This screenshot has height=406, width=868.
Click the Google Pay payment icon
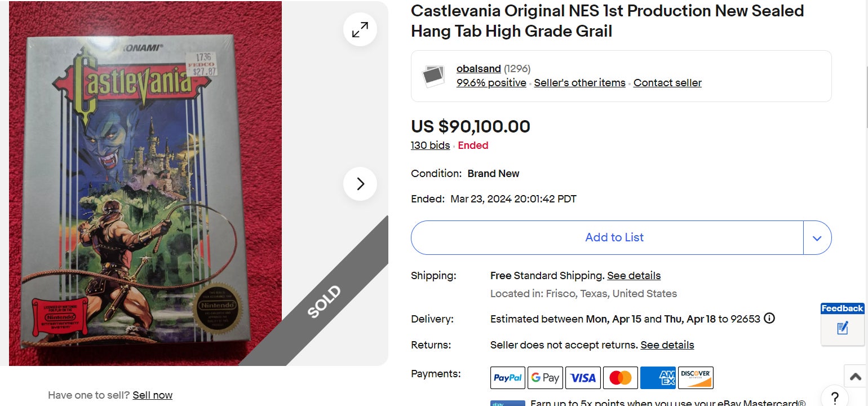coord(545,378)
